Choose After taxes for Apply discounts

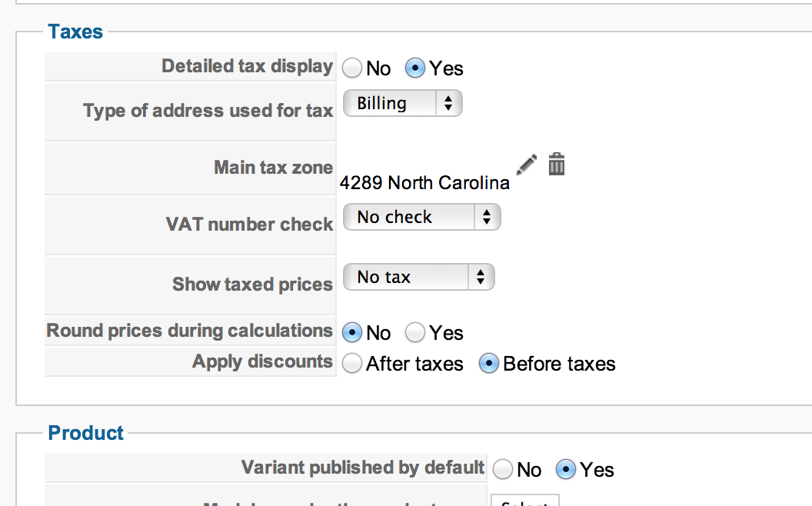[352, 364]
